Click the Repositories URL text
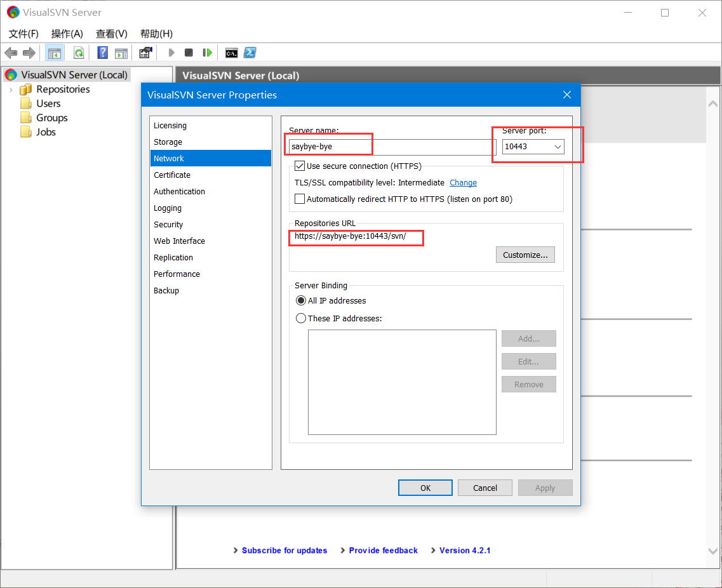722x588 pixels. 351,236
